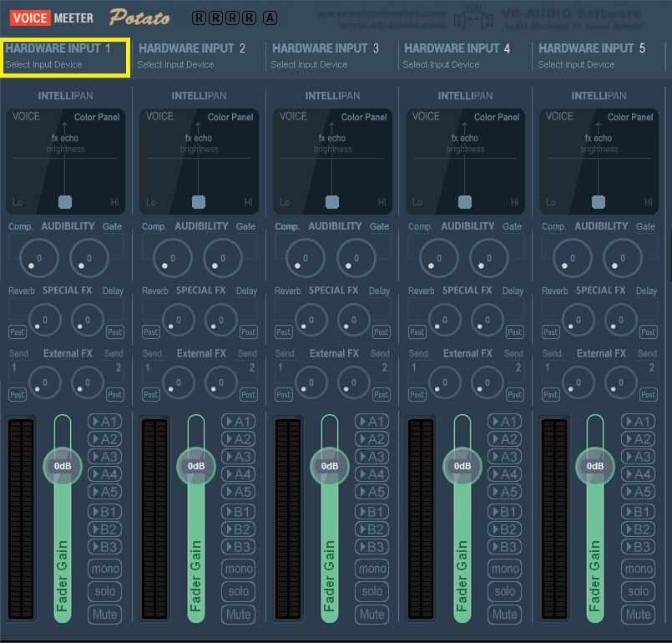Click the A indicator badge in header
This screenshot has width=672, height=643.
[x=270, y=18]
